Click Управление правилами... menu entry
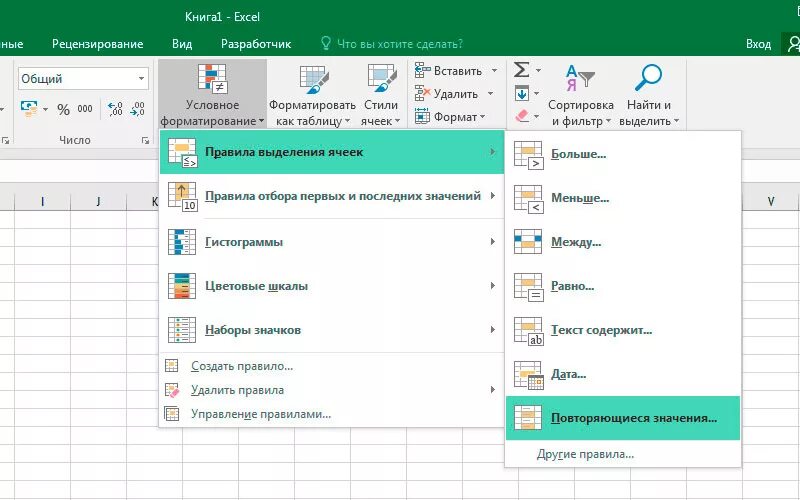Screen dimensions: 800x500 [332, 414]
